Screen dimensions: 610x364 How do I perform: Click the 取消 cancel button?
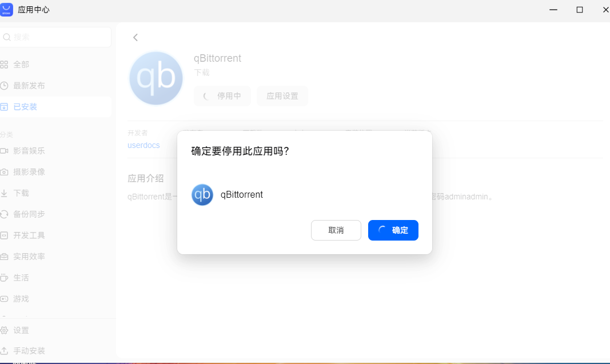click(336, 230)
